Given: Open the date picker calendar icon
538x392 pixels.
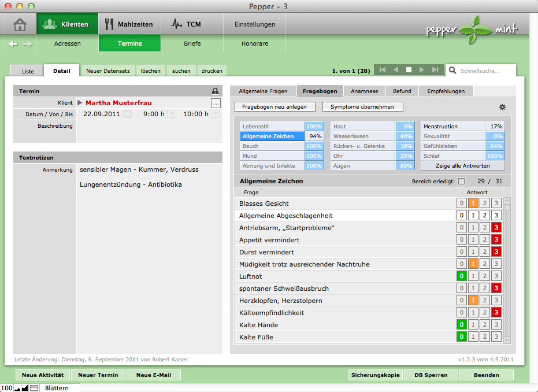Looking at the screenshot, I should (127, 114).
